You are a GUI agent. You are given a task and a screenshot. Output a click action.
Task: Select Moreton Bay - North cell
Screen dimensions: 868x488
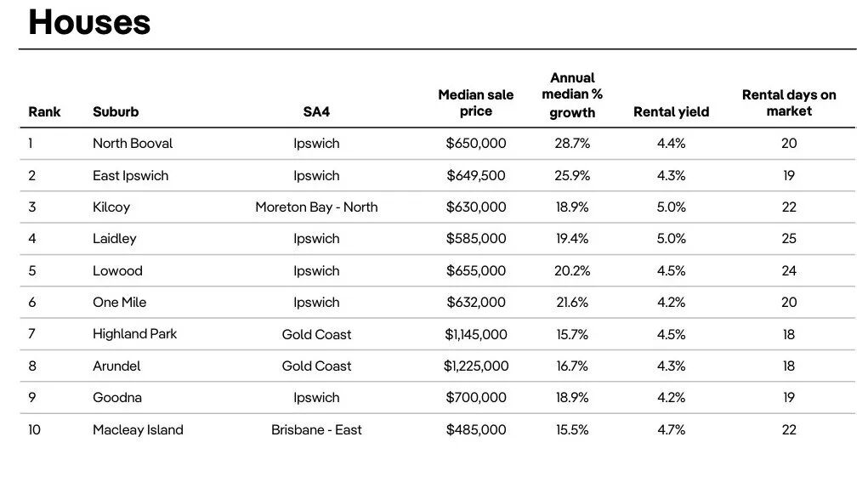[316, 207]
